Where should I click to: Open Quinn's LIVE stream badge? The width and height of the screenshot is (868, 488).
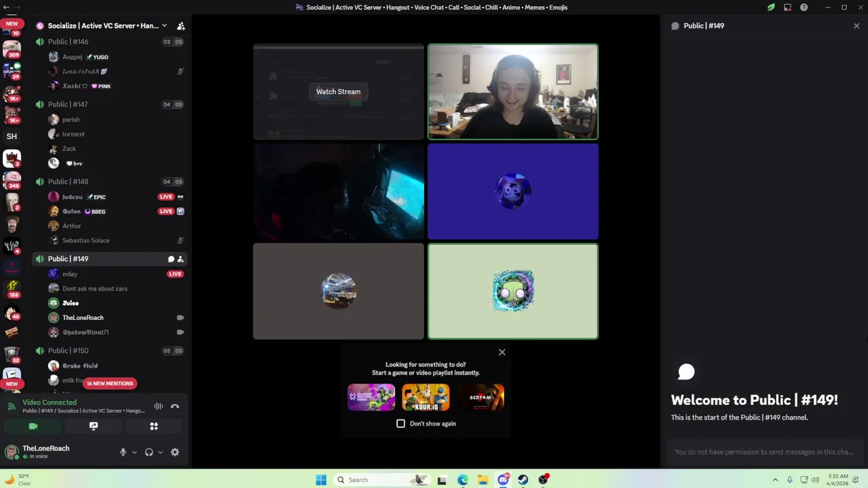point(166,211)
